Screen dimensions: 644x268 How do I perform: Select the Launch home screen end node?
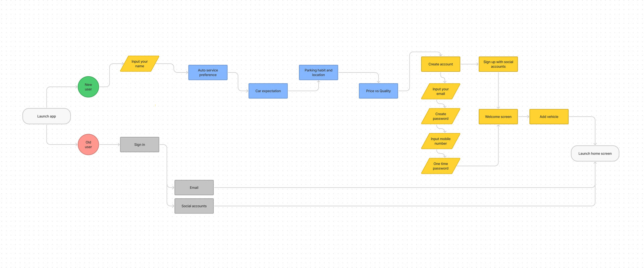(595, 153)
